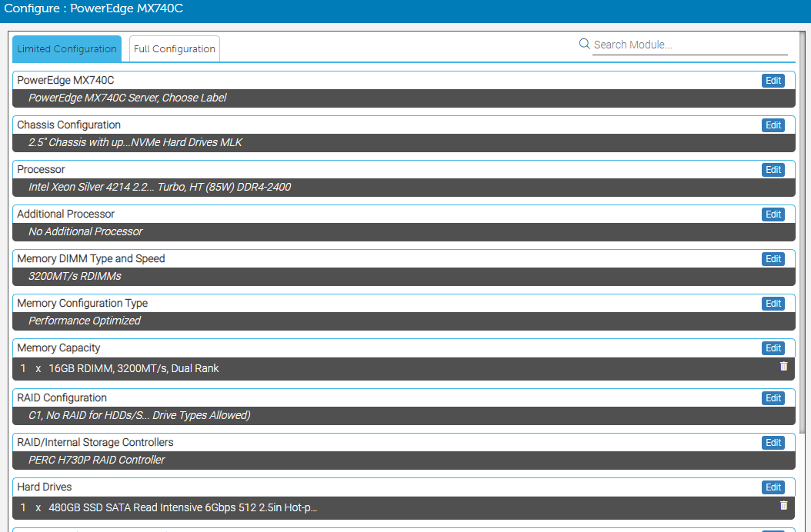The height and width of the screenshot is (532, 811).
Task: Edit the Processor selection
Action: click(x=773, y=170)
